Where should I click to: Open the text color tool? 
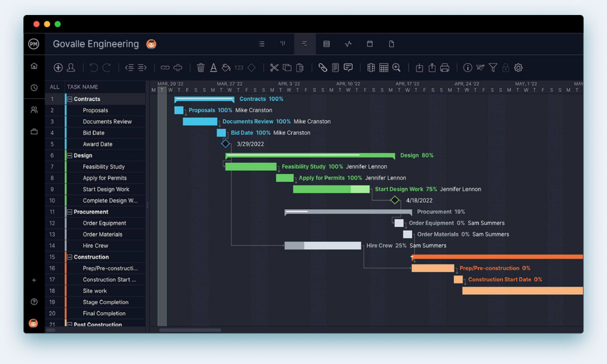[213, 68]
